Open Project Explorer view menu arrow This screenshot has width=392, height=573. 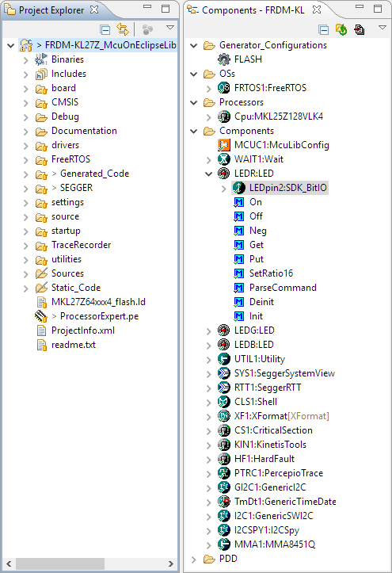coord(169,28)
